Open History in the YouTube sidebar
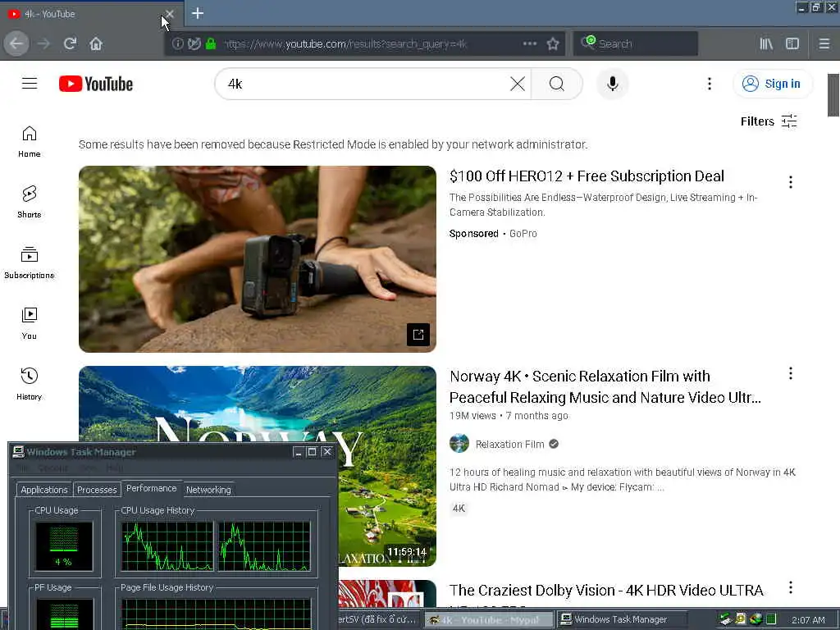This screenshot has width=840, height=630. point(30,384)
